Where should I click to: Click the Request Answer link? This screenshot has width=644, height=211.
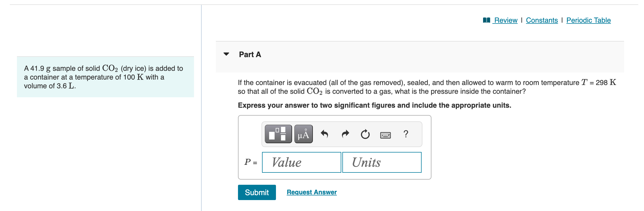tap(311, 192)
